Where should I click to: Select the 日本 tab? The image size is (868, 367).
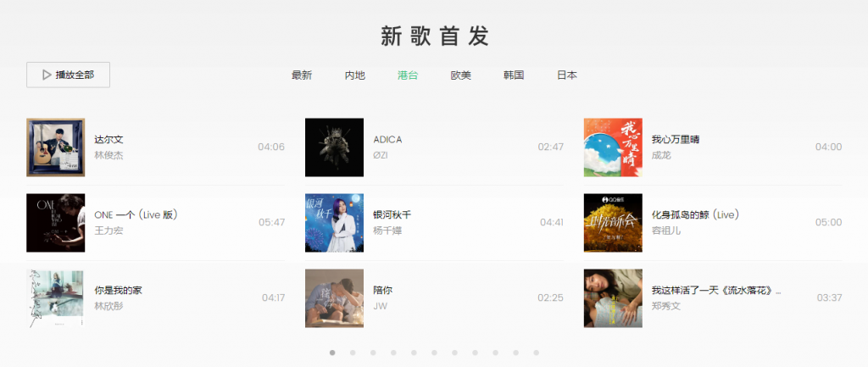567,75
